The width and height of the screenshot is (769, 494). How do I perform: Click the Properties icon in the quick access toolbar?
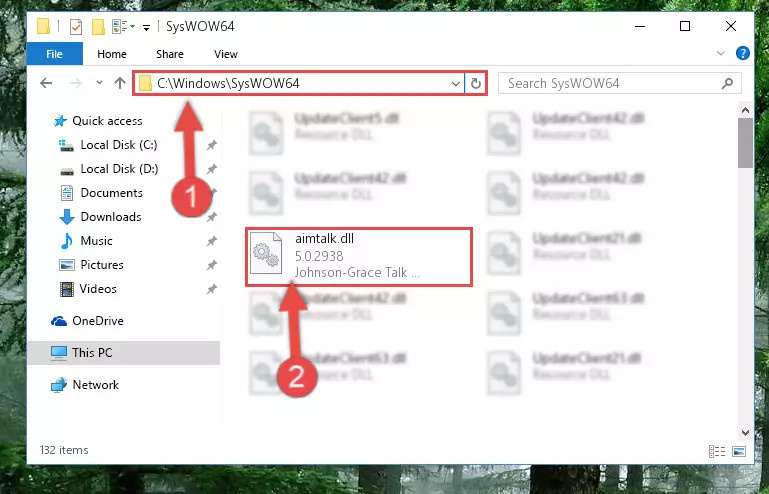click(x=76, y=26)
